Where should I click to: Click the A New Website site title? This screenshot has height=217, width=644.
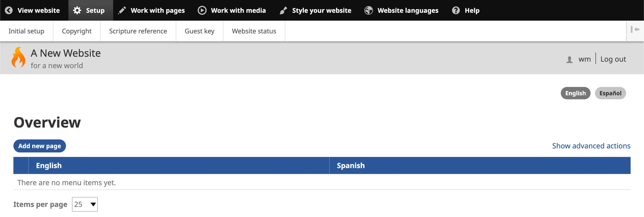click(65, 53)
